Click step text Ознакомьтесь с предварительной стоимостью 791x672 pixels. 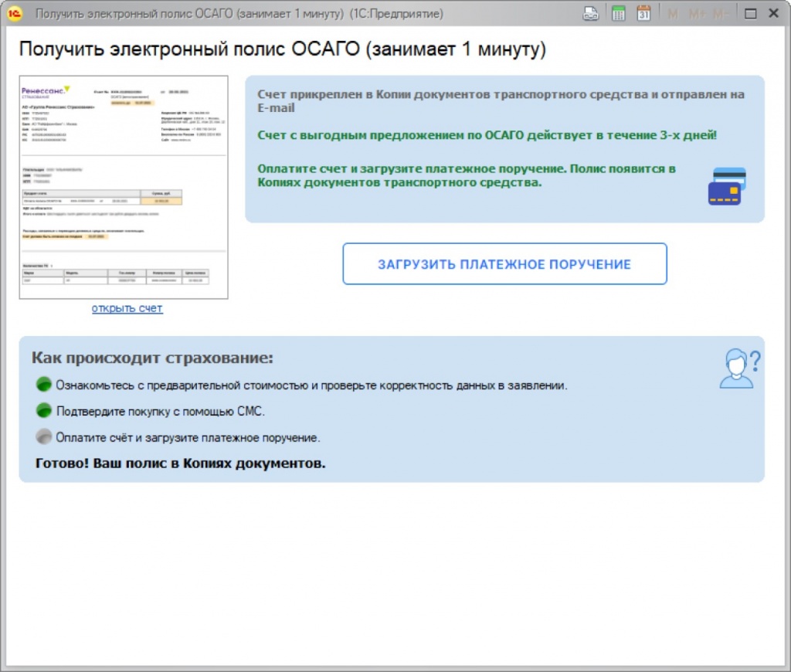point(311,385)
